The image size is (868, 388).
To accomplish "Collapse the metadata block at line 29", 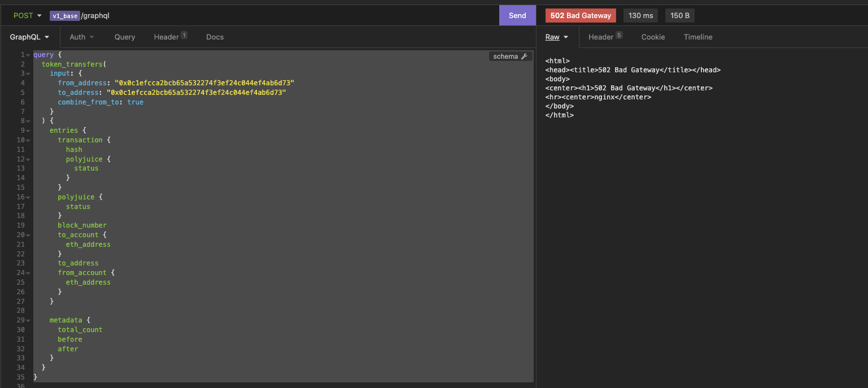I will 28,320.
